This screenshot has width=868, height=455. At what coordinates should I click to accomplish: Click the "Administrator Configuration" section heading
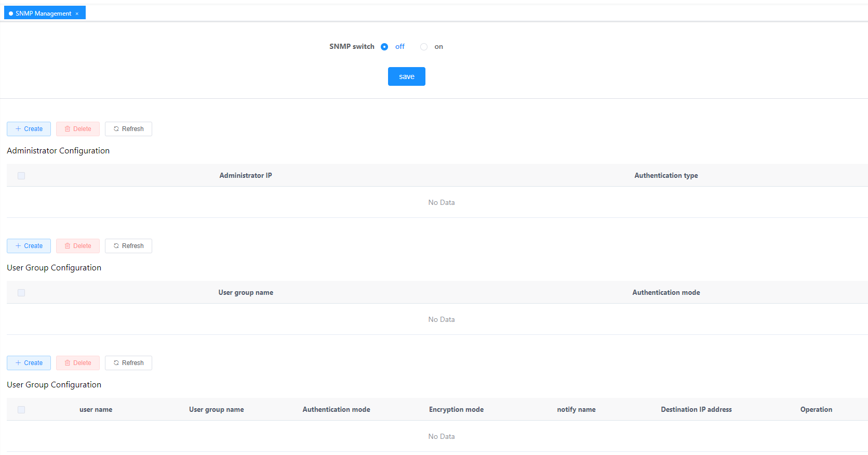(x=58, y=151)
